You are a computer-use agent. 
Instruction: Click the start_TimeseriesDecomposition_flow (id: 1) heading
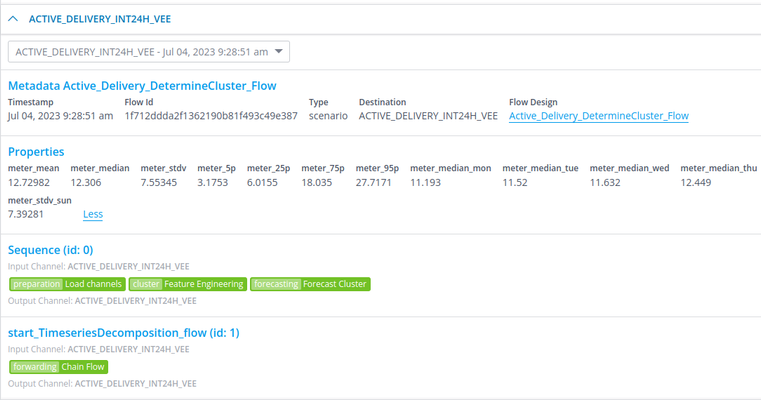click(123, 333)
